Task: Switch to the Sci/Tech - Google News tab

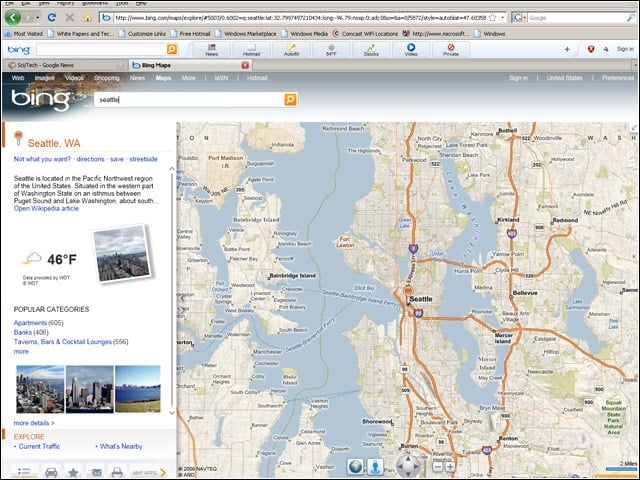Action: click(x=65, y=65)
